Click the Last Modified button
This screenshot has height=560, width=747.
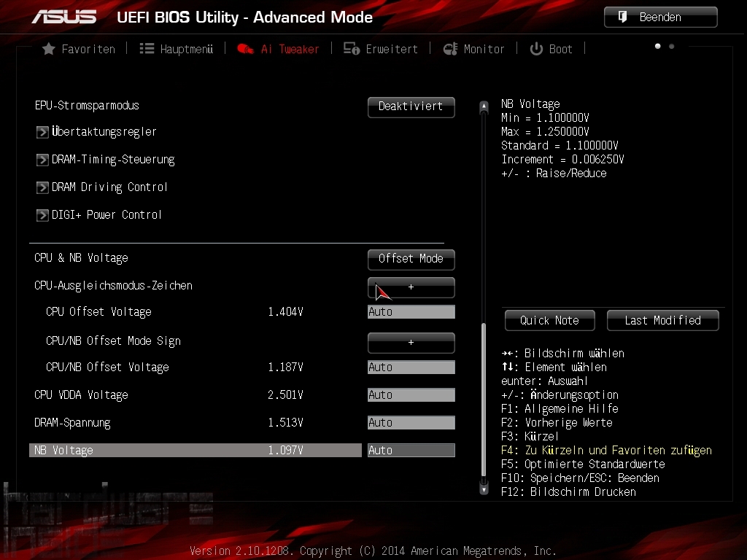(x=662, y=321)
